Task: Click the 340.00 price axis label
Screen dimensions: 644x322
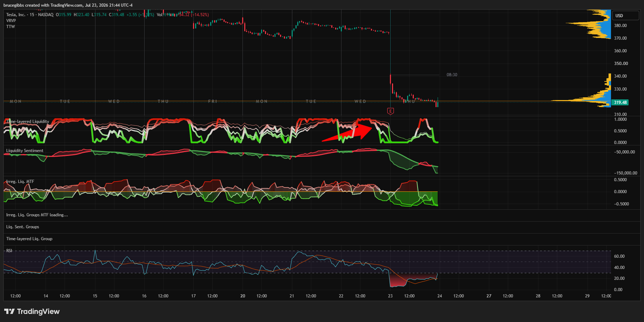Action: pos(620,76)
